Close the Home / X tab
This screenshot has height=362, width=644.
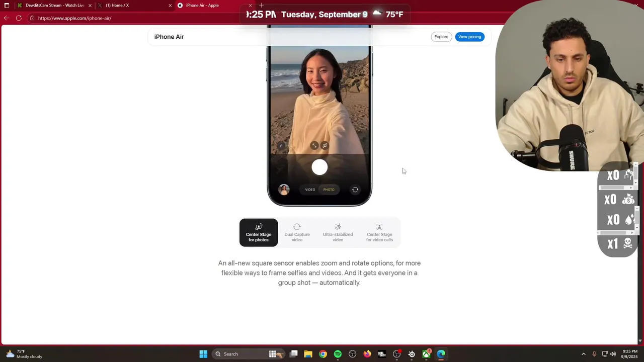point(170,6)
